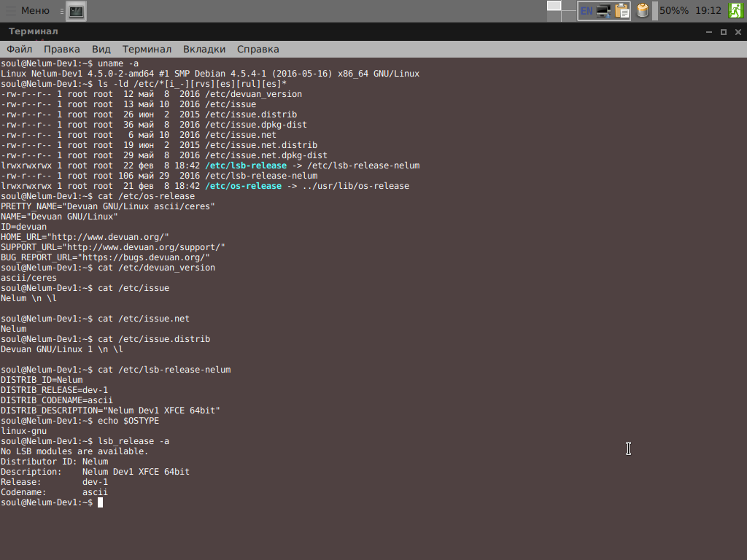Click the HOME_URL devuan.org line
This screenshot has height=560, width=747.
85,237
